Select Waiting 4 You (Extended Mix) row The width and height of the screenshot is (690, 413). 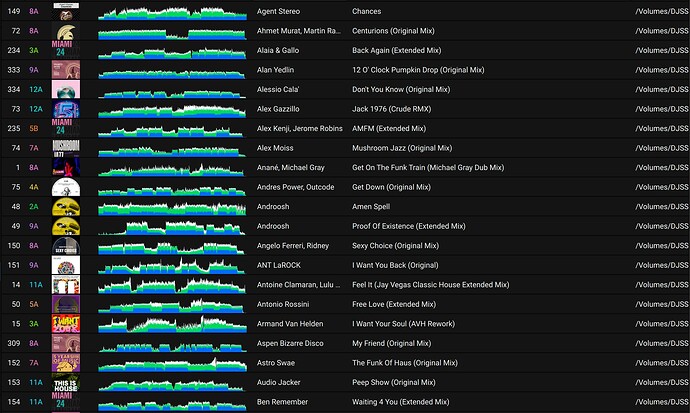click(x=402, y=402)
